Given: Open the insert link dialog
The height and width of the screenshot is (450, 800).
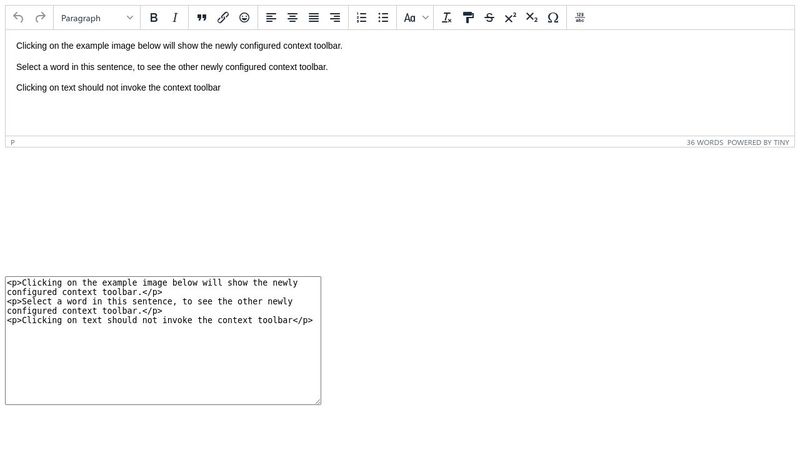Looking at the screenshot, I should coord(223,18).
